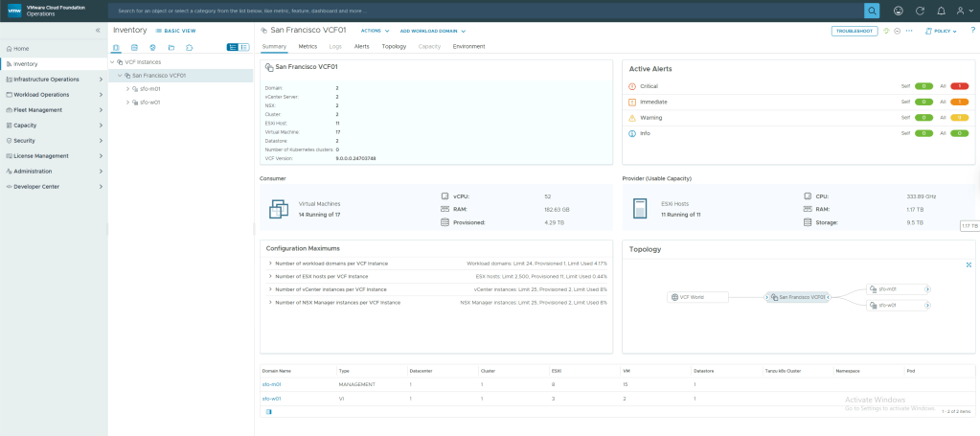
Task: Click column chooser icon below domain table
Action: 268,411
